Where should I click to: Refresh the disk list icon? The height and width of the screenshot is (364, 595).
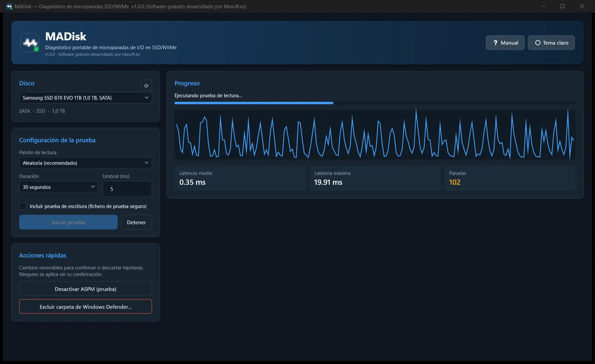point(146,85)
